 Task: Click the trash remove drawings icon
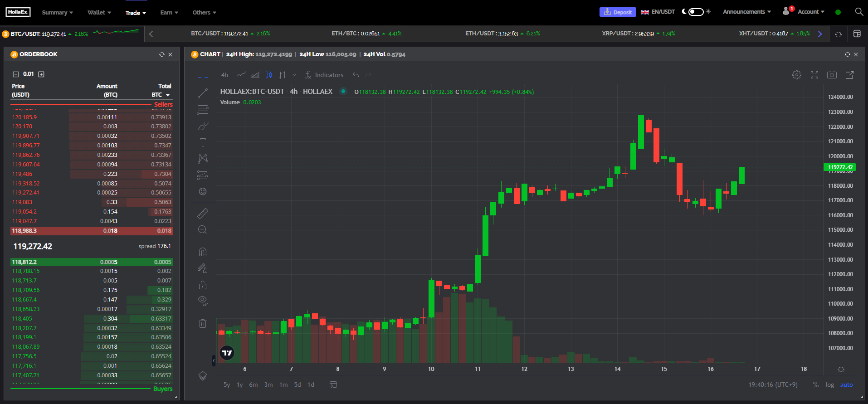203,323
